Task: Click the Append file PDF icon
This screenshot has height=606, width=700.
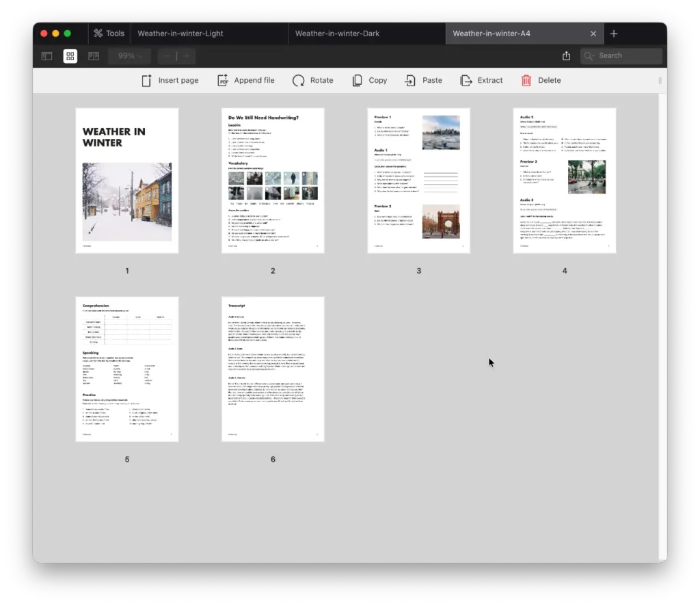Action: coord(223,81)
